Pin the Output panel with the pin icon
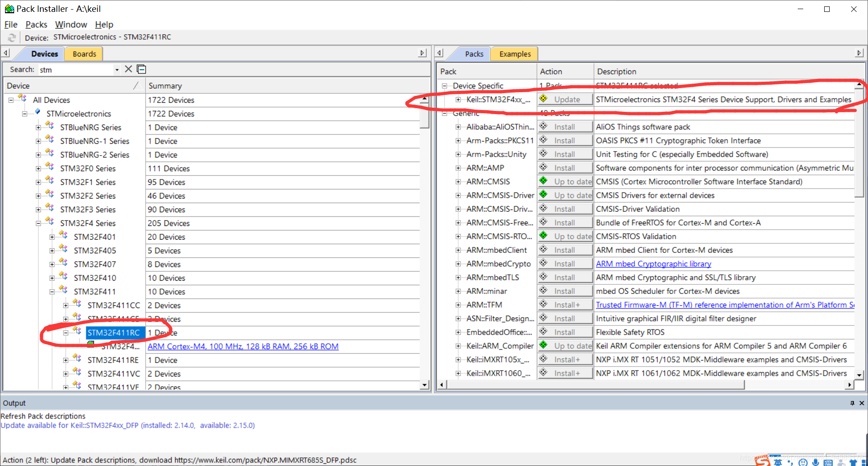 pos(852,403)
